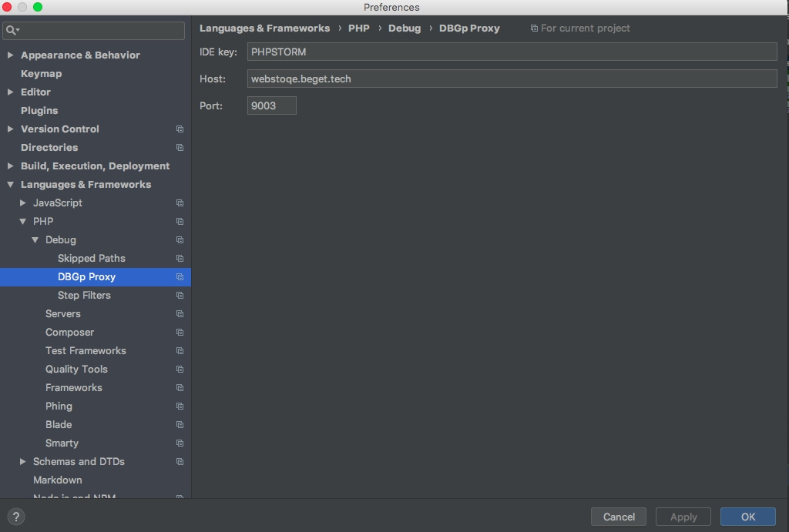Click the project-level icon beside JavaScript
789x532 pixels.
pyautogui.click(x=180, y=203)
